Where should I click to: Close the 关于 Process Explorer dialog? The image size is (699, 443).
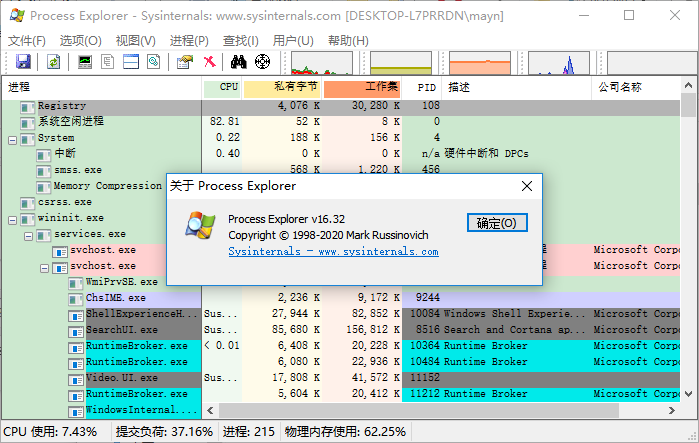pos(527,186)
